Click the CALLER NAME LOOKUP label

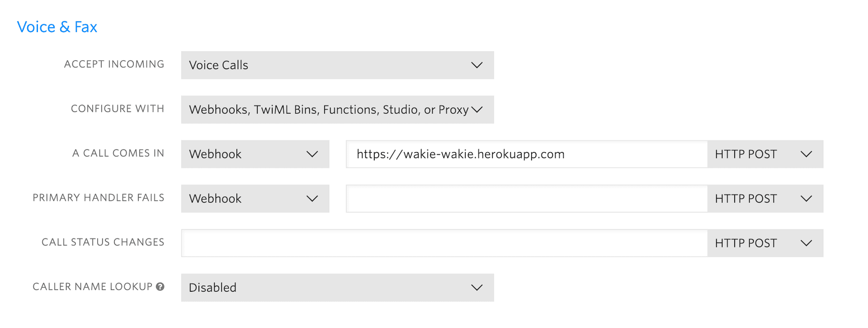[x=92, y=286]
